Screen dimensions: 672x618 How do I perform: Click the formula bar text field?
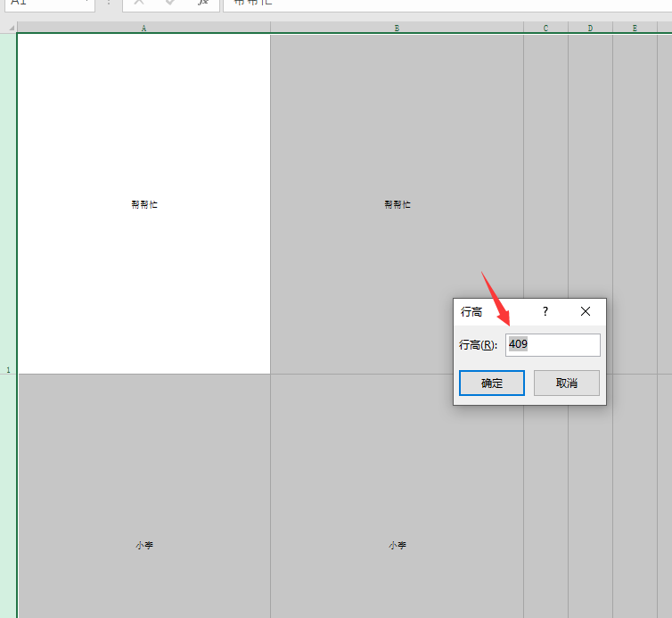(x=447, y=4)
